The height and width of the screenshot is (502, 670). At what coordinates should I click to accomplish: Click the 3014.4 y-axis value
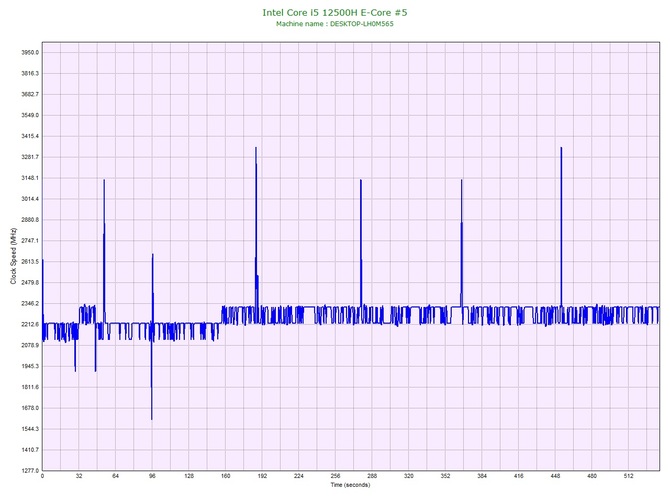(x=30, y=199)
